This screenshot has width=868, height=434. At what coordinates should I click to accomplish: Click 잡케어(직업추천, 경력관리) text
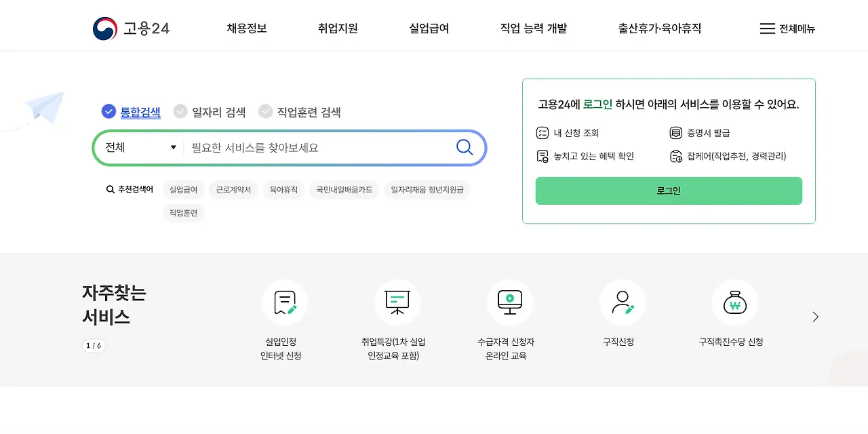click(x=736, y=156)
